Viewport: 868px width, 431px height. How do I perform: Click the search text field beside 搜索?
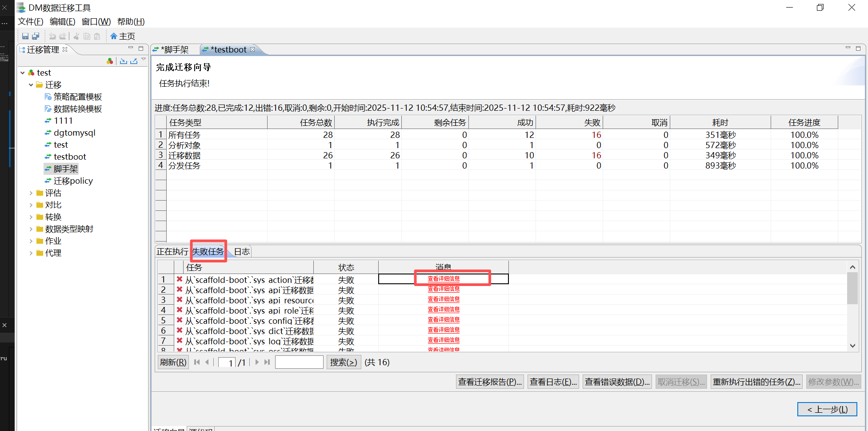pyautogui.click(x=299, y=363)
